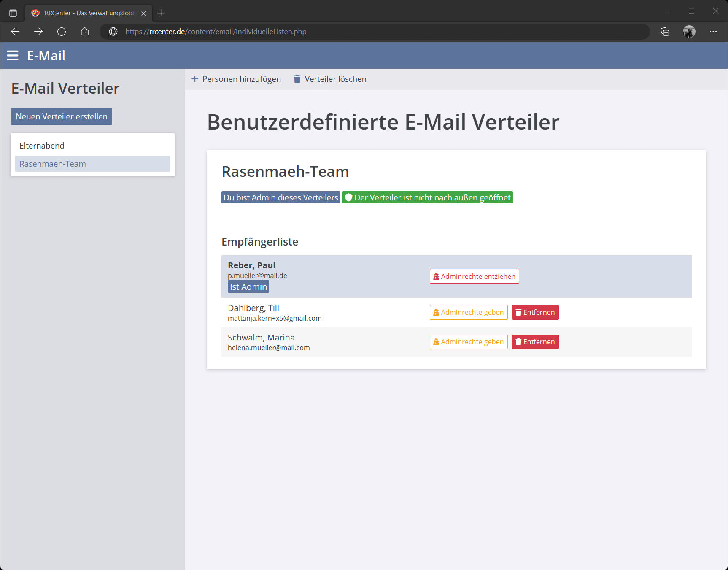
Task: Click the admin icon in Adminrechte entziehen
Action: coord(436,276)
